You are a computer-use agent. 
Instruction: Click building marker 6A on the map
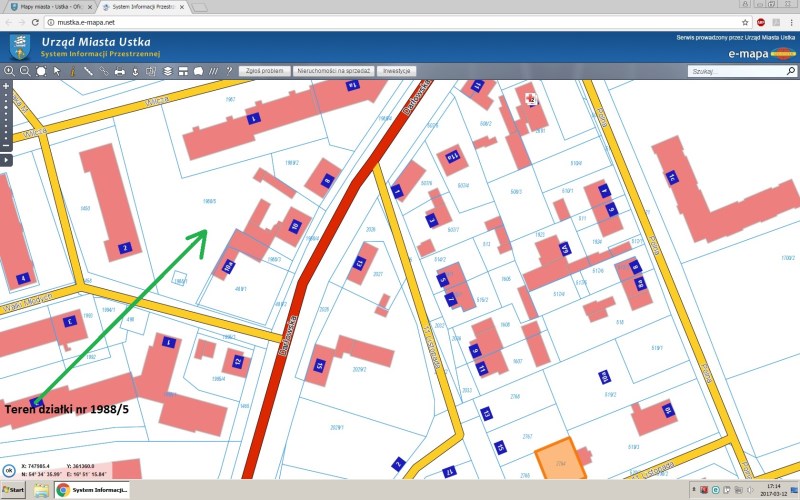(565, 249)
